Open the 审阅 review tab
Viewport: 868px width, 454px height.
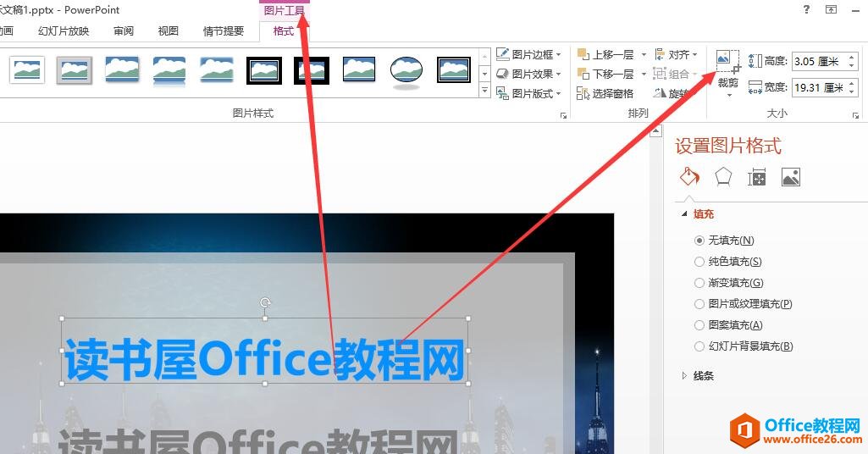click(x=124, y=31)
